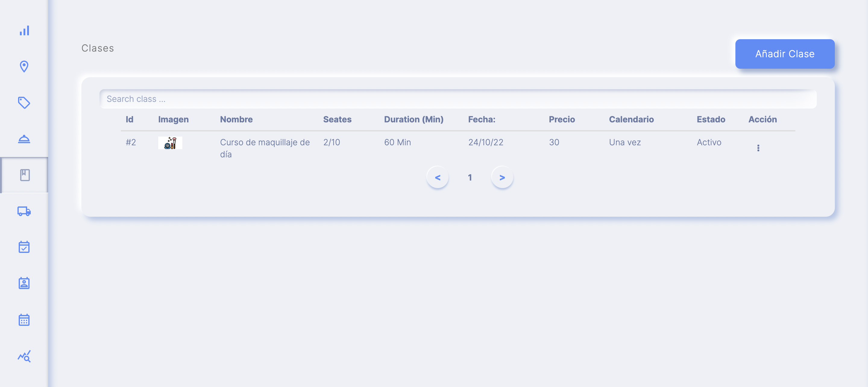Click the Curso de maquillaje de día name
Screen dimensions: 868x387
[x=265, y=148]
